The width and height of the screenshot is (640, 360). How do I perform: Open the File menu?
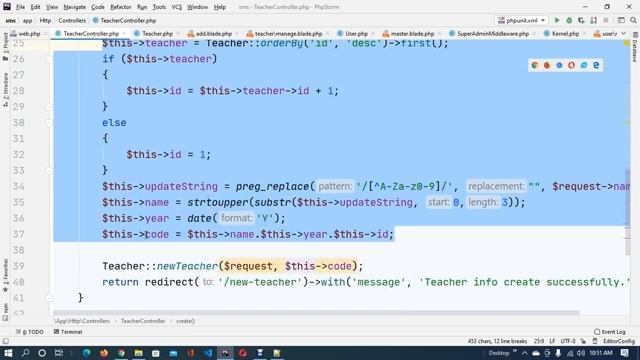pyautogui.click(x=20, y=7)
